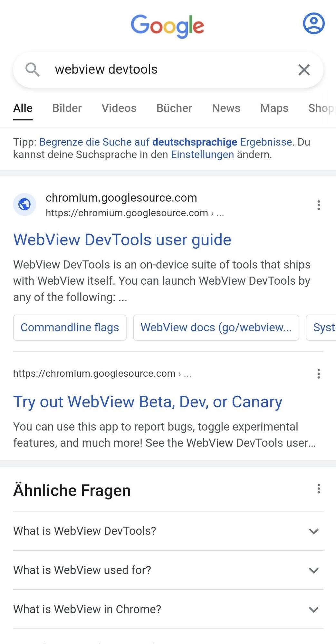Viewport: 336px width, 644px height.
Task: Switch to the Bilder tab
Action: (67, 108)
